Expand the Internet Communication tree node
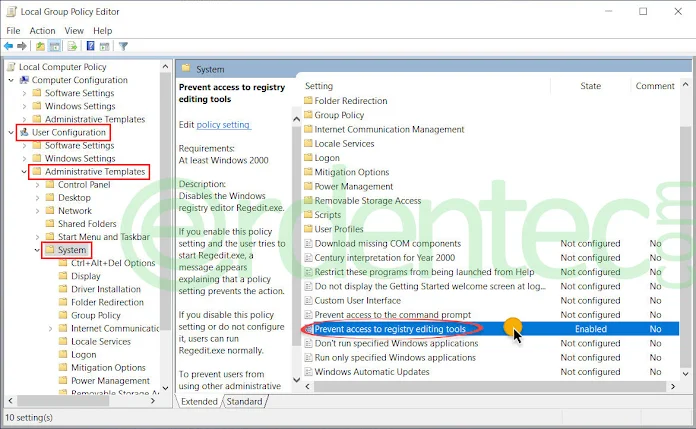 [x=50, y=329]
